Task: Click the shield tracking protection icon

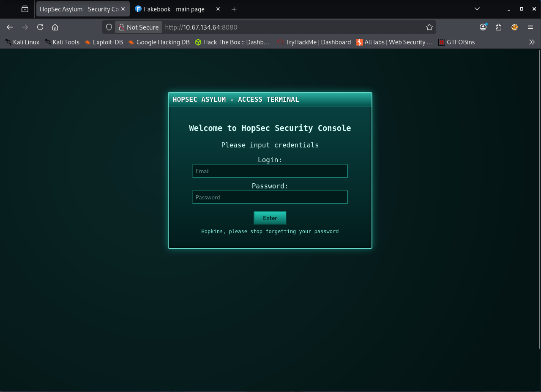Action: (x=109, y=27)
